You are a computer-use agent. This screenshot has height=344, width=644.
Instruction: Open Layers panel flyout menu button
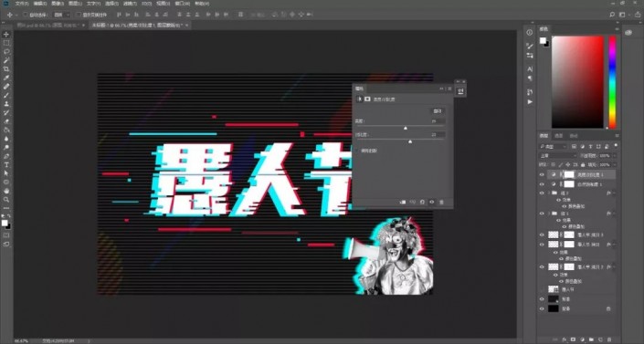click(x=617, y=136)
